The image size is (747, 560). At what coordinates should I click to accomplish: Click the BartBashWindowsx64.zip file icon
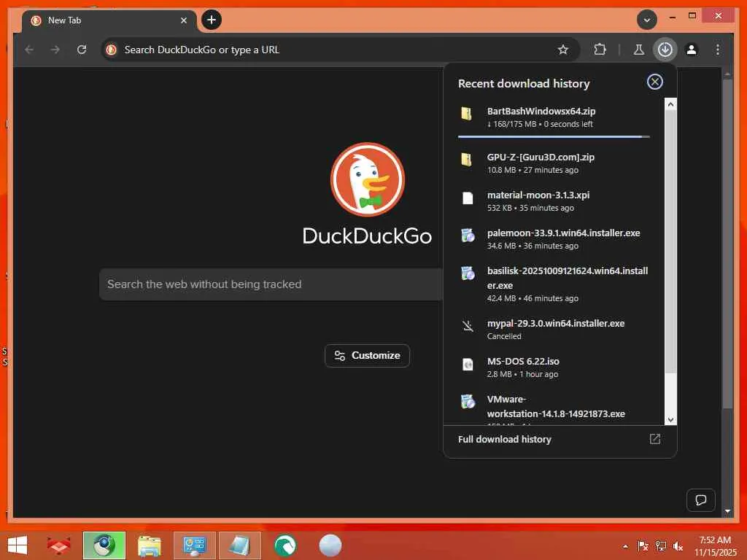tap(466, 113)
